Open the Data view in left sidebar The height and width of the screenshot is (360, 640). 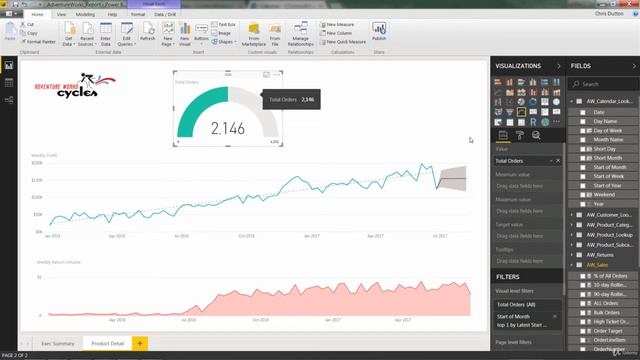click(x=9, y=83)
